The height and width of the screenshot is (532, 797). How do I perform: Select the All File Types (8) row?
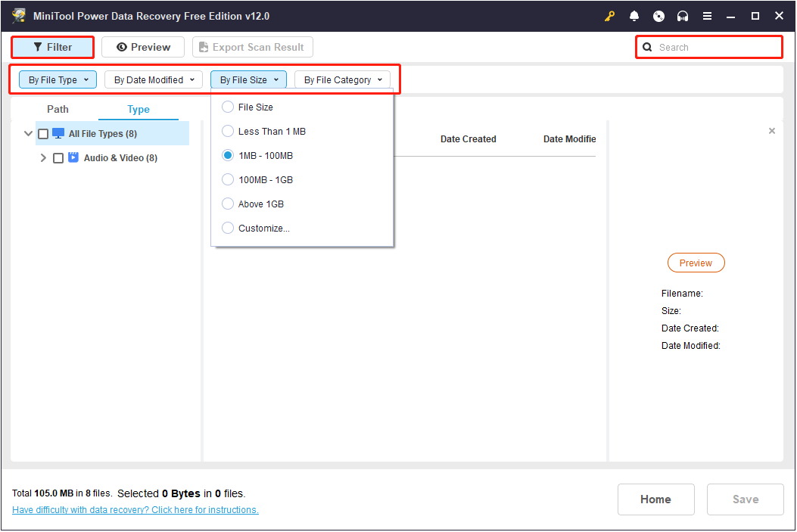click(112, 134)
